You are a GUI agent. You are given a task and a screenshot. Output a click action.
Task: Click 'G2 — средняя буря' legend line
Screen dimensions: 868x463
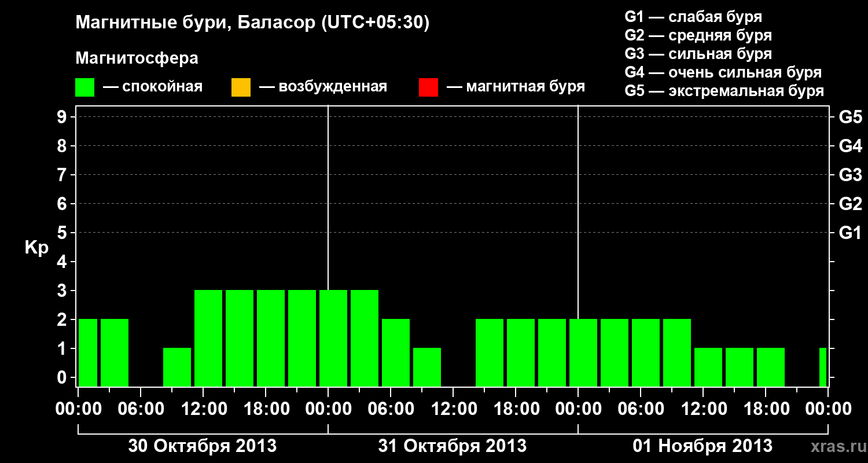coord(698,35)
